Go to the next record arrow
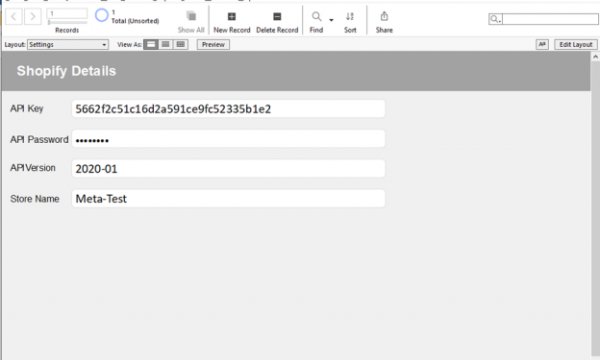 click(x=33, y=16)
